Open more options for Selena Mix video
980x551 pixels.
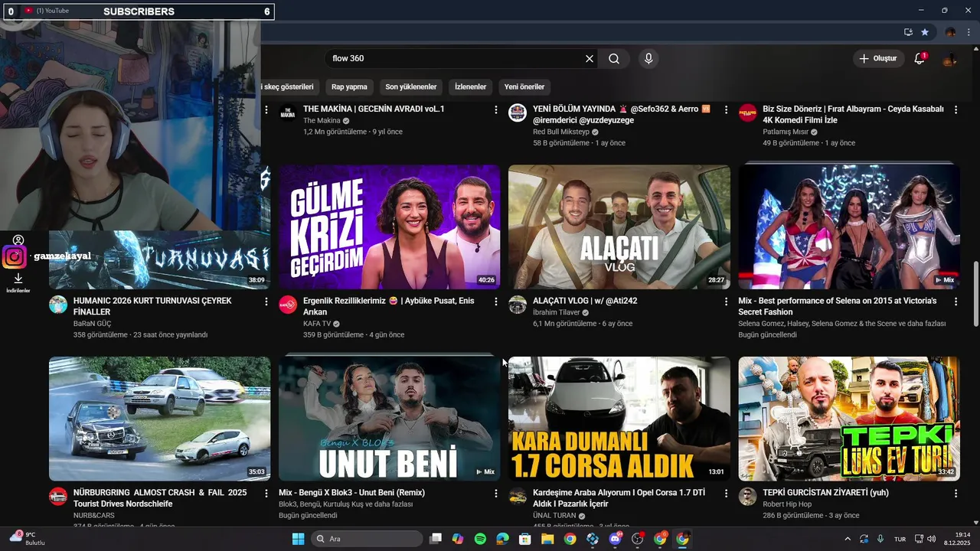[955, 302]
